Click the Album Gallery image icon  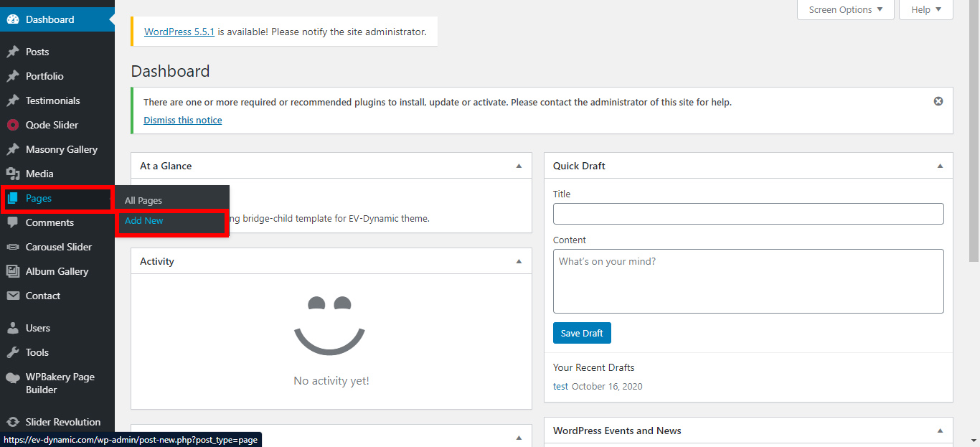[13, 271]
